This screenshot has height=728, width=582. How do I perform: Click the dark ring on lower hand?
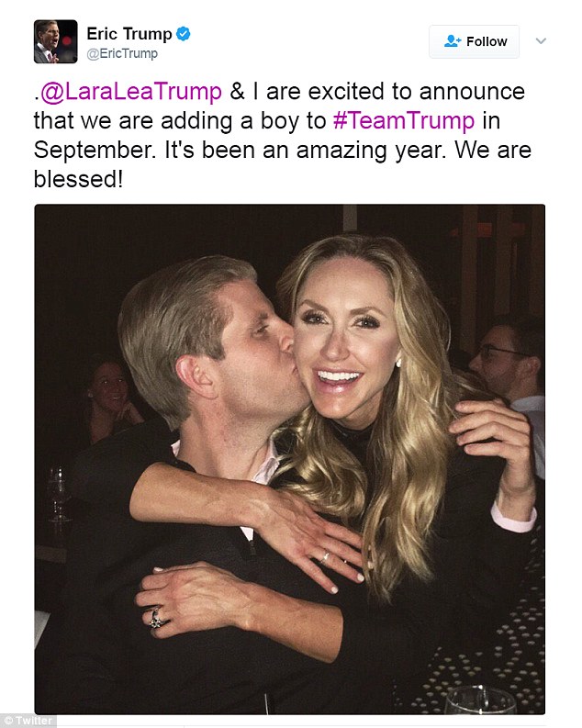click(157, 619)
